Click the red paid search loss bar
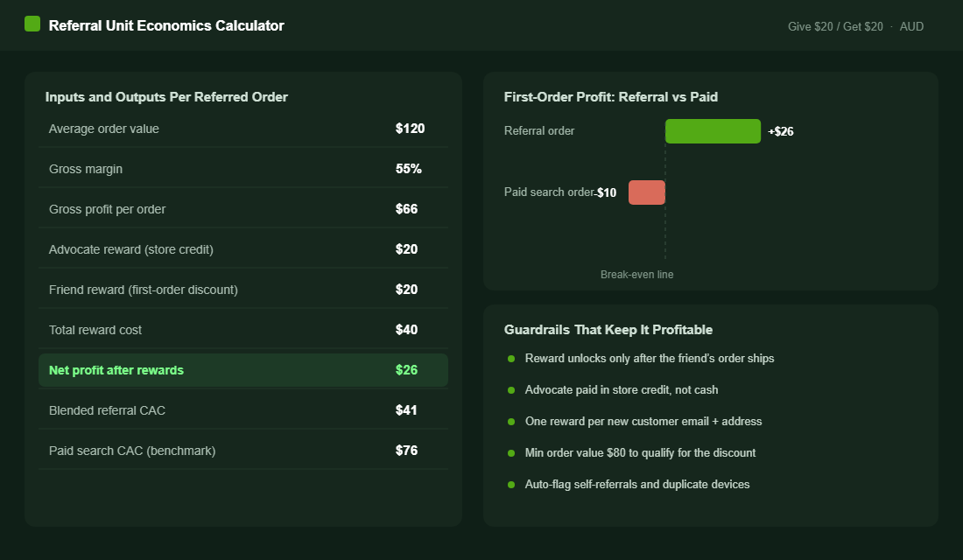 647,192
